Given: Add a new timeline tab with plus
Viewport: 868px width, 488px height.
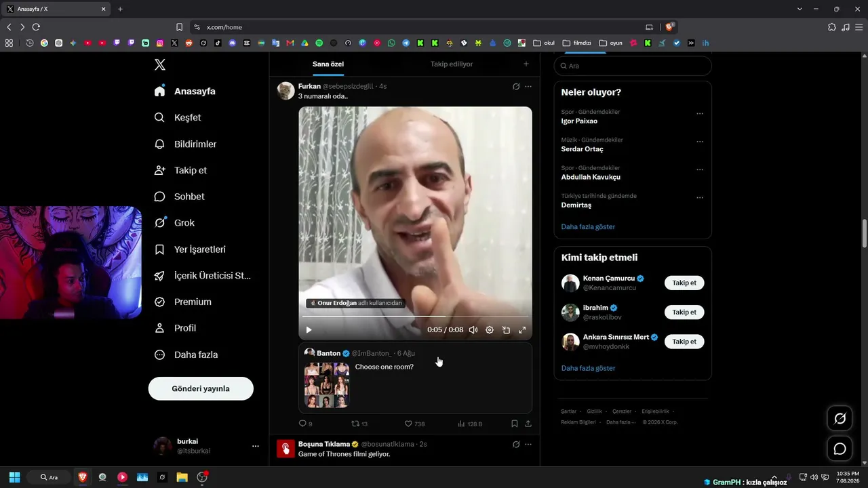Looking at the screenshot, I should [526, 64].
